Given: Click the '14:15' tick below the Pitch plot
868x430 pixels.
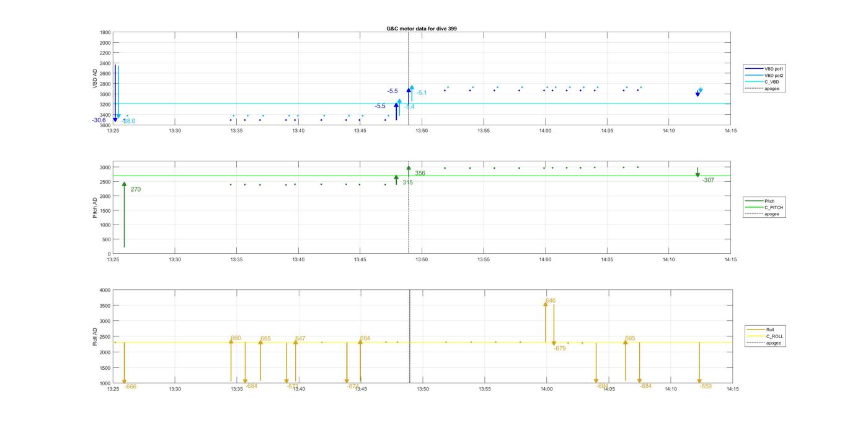Looking at the screenshot, I should (x=730, y=259).
